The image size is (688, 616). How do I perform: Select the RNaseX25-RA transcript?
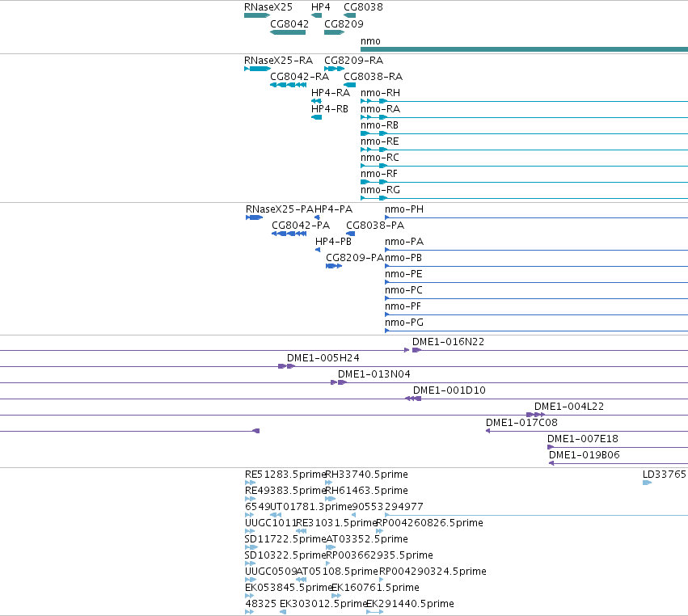point(258,69)
